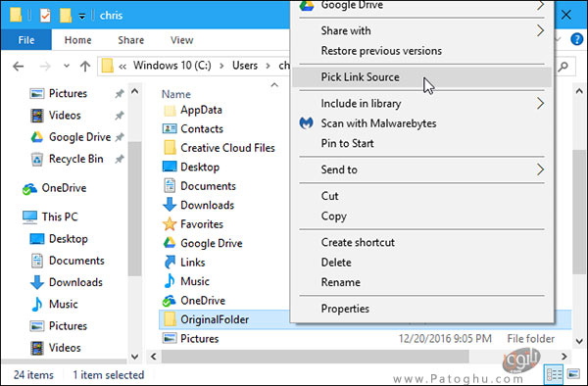Viewport: 588px width, 386px height.
Task: Switch to the Home ribbon tab
Action: [x=78, y=40]
